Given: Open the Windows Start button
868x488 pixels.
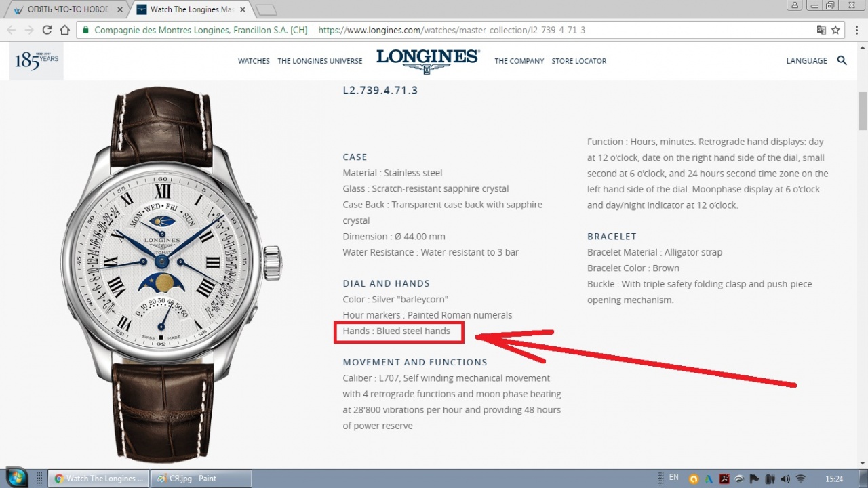Looking at the screenshot, I should coord(16,477).
